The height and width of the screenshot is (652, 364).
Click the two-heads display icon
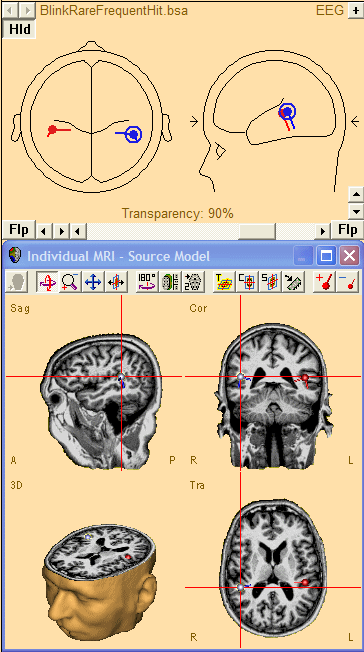click(193, 282)
